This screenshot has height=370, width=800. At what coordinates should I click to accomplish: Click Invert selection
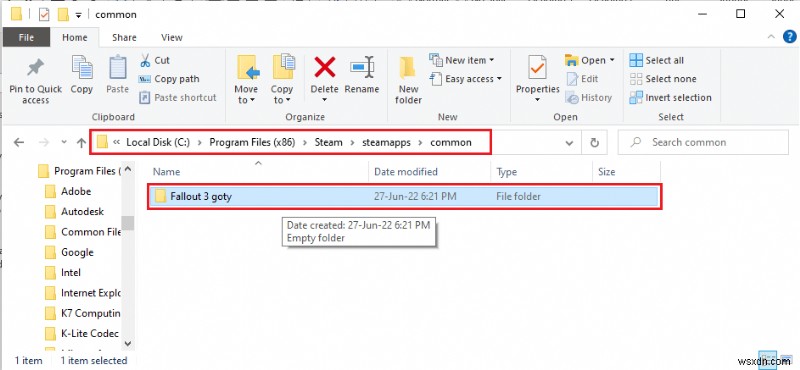point(670,97)
